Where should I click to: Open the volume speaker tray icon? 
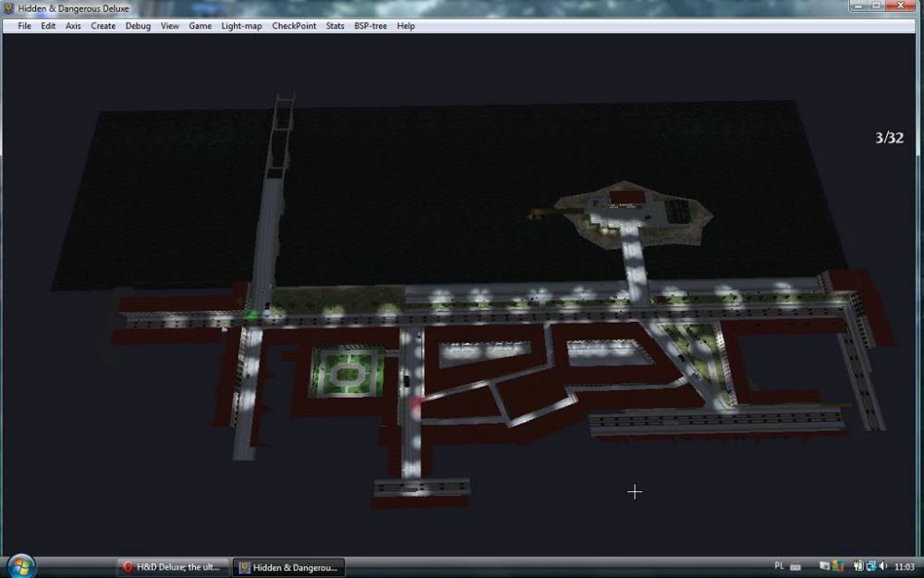click(x=883, y=566)
